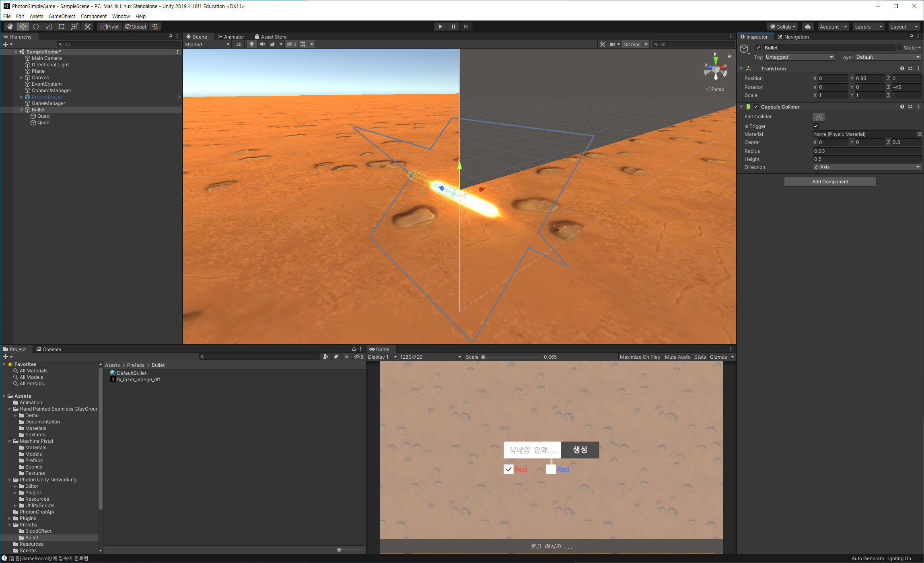Click the Pause button
Viewport: 924px width, 563px height.
pos(453,27)
